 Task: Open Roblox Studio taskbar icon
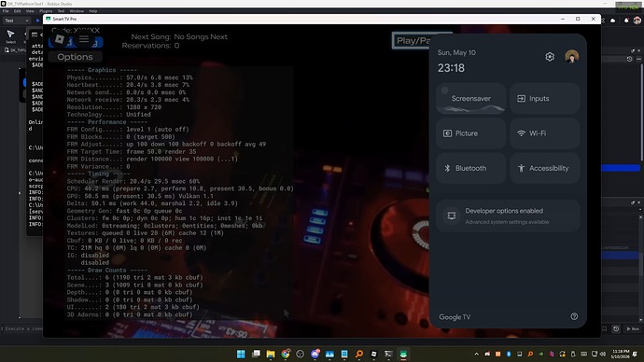click(374, 354)
